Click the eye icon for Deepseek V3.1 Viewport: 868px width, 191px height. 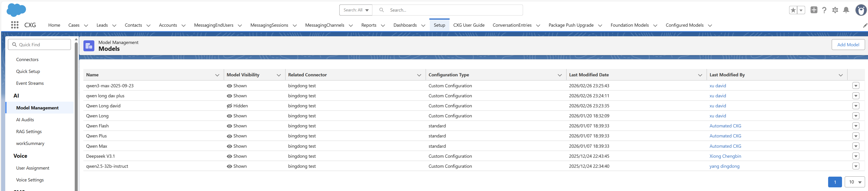point(229,156)
